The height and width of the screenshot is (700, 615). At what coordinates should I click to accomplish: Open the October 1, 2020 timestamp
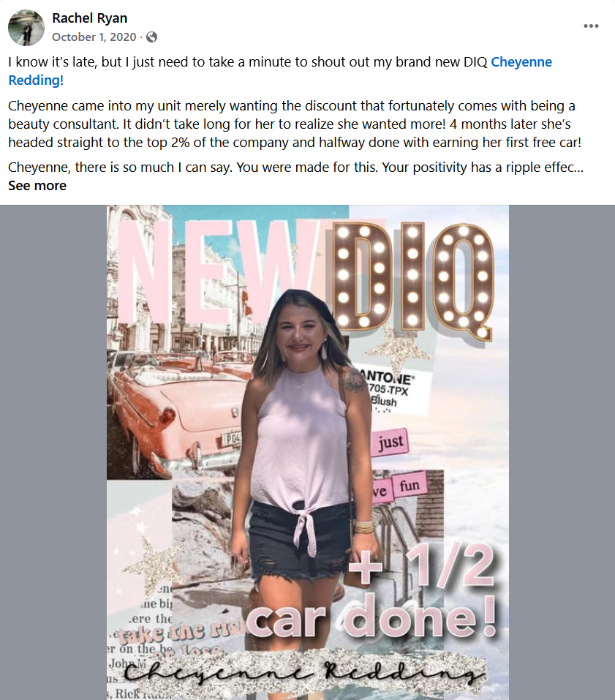[x=94, y=37]
